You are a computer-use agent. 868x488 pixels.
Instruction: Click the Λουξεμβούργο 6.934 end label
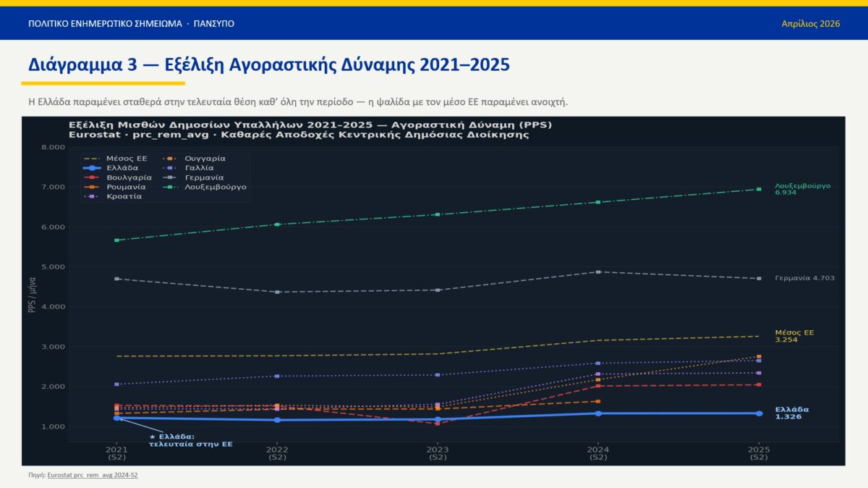(802, 190)
